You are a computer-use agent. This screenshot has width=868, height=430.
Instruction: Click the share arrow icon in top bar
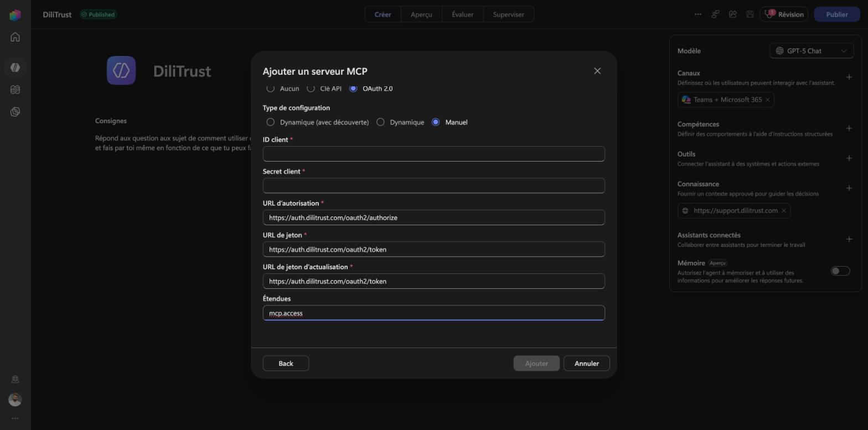pyautogui.click(x=733, y=14)
